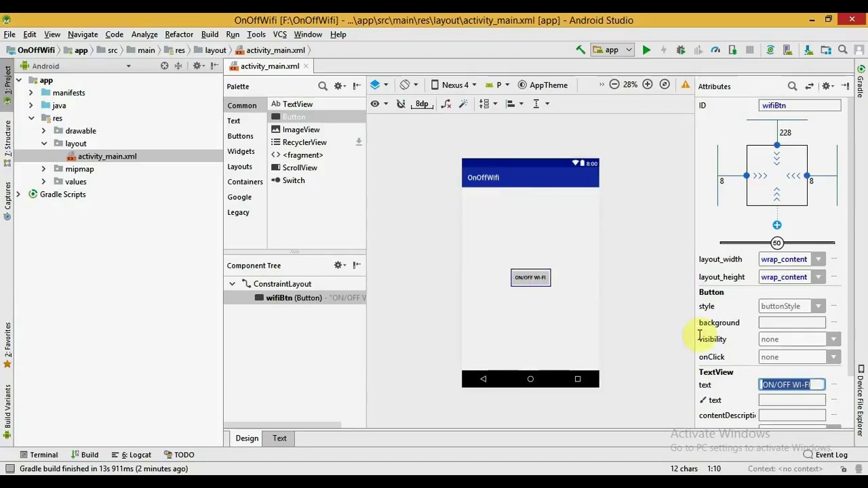868x488 pixels.
Task: Open the Terminal tool window
Action: pos(39,455)
